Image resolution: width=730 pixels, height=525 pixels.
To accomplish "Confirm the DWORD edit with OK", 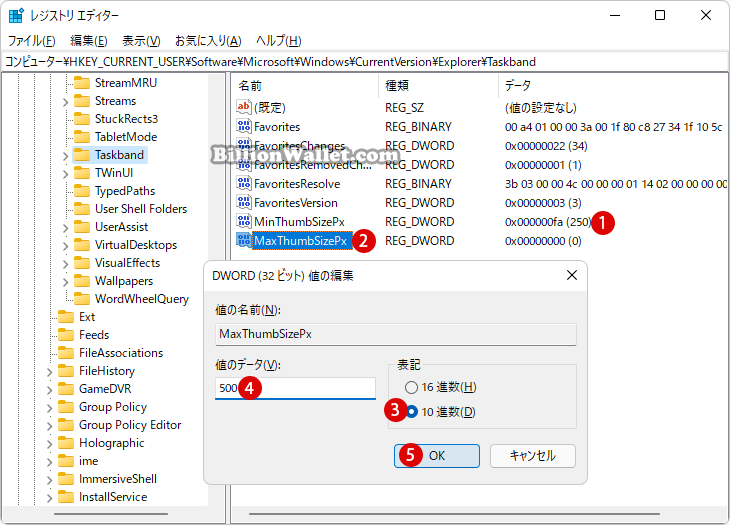I will coord(437,456).
